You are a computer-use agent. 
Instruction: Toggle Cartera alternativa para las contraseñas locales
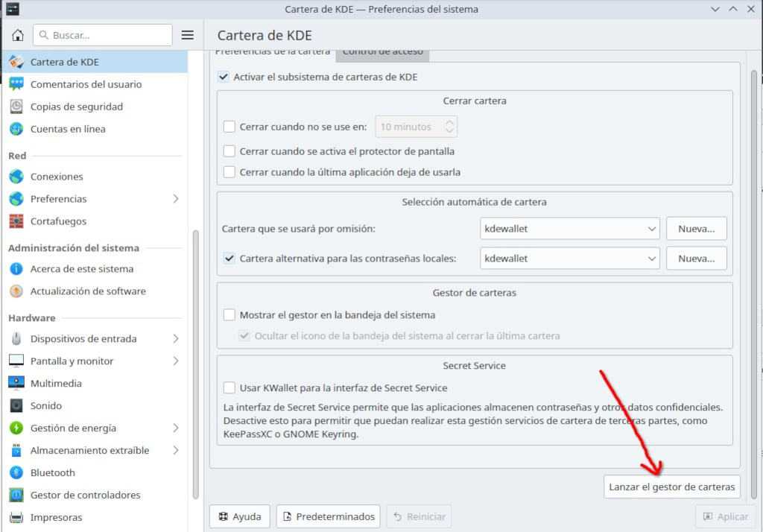(x=229, y=259)
